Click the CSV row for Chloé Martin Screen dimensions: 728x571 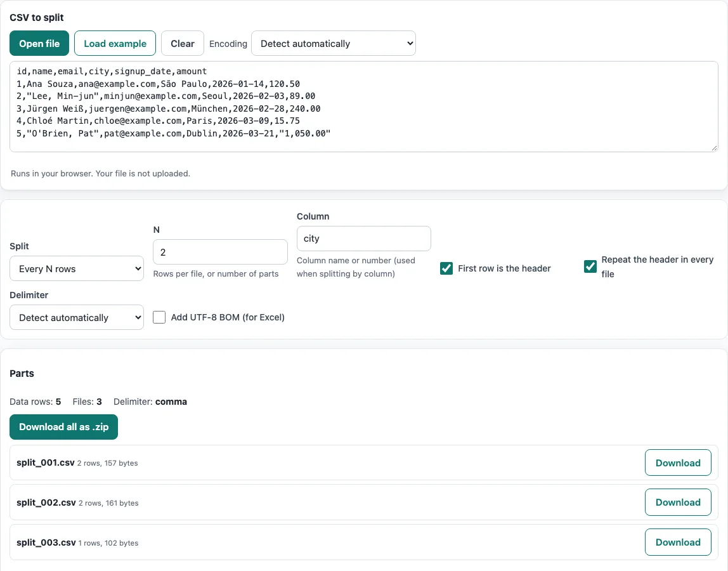tap(159, 121)
